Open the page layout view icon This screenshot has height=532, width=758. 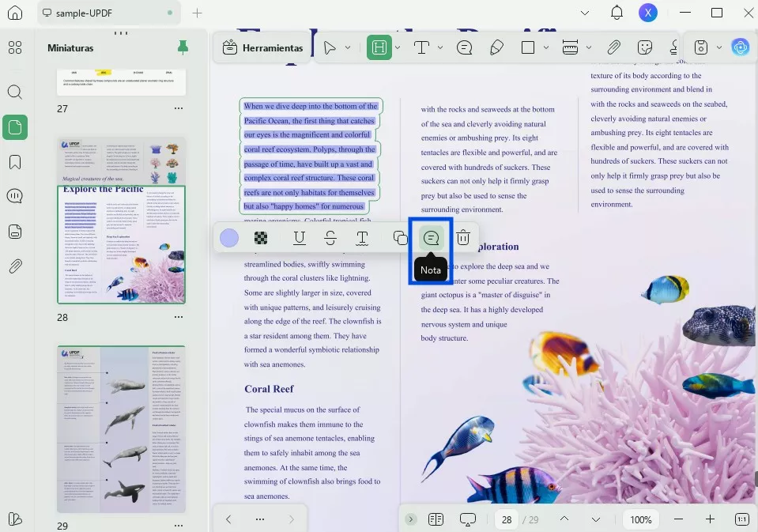pos(436,519)
